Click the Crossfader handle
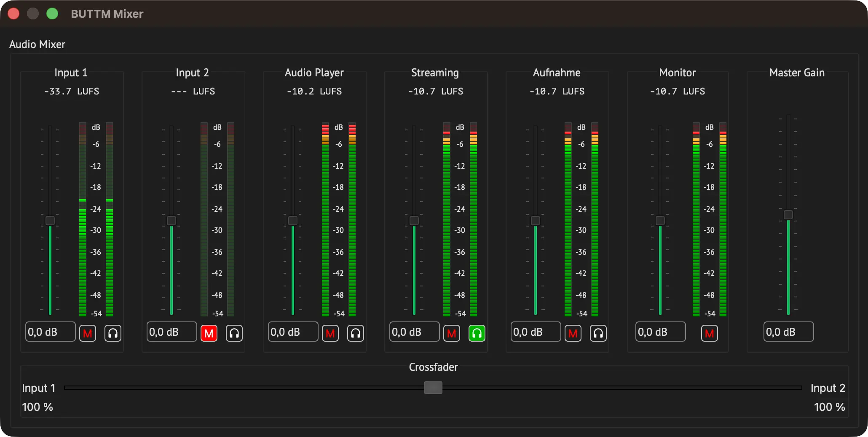The width and height of the screenshot is (868, 437). pos(433,388)
